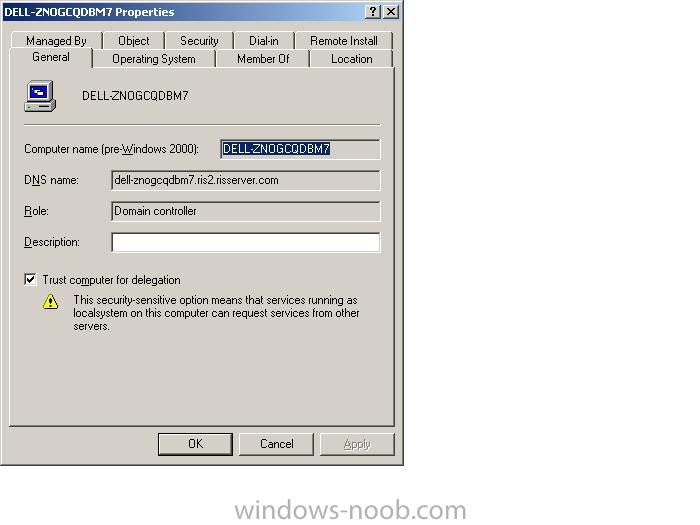This screenshot has height=525, width=700.
Task: Open the Remote Install tab
Action: coord(344,41)
